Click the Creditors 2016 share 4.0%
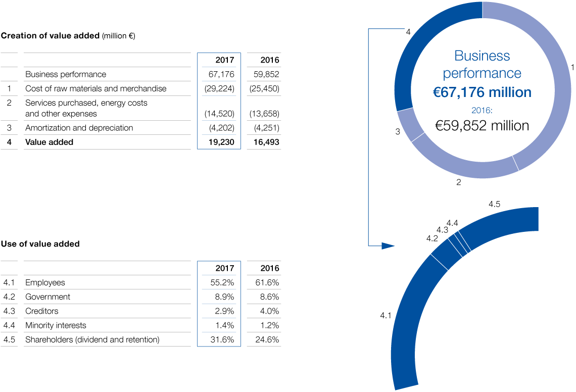 [270, 311]
